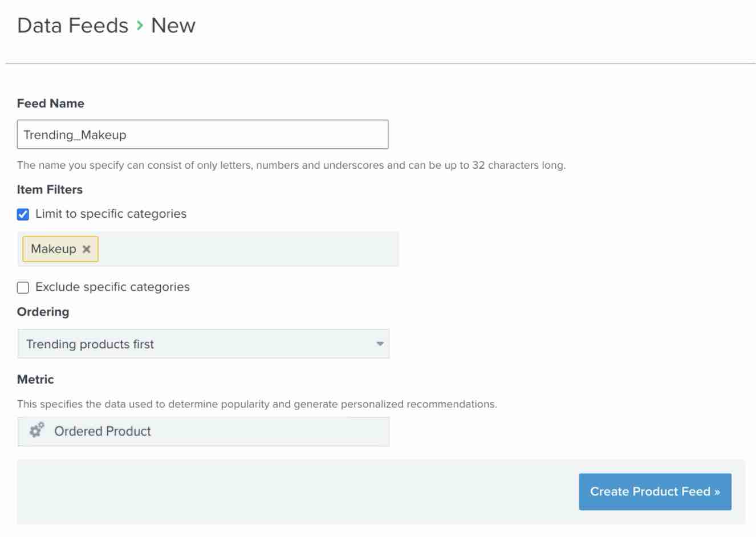Click the green breadcrumb chevron separator
The height and width of the screenshot is (537, 756).
140,26
